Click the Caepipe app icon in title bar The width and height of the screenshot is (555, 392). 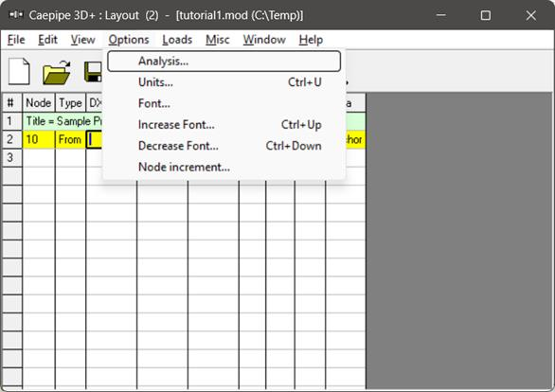coord(16,15)
